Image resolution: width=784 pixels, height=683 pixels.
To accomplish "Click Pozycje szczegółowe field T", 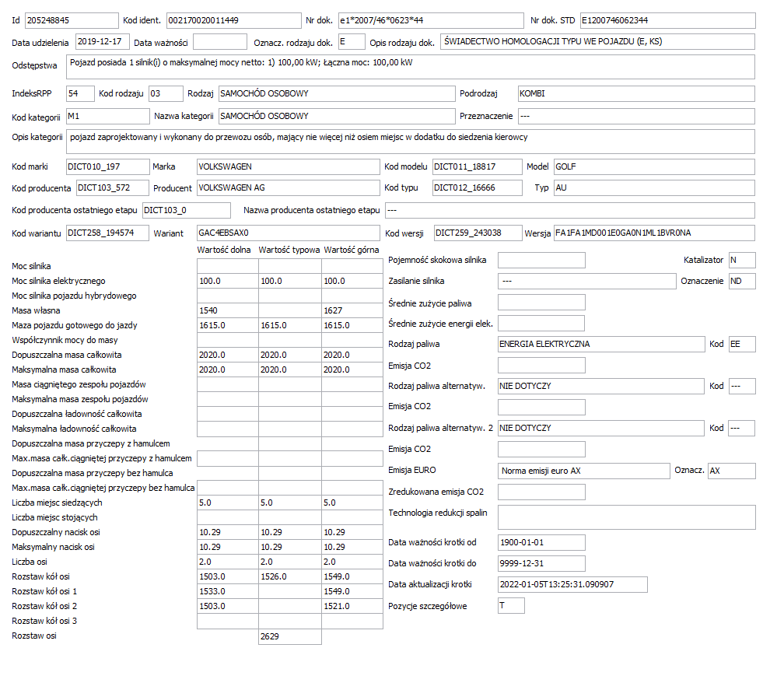I will click(x=511, y=605).
